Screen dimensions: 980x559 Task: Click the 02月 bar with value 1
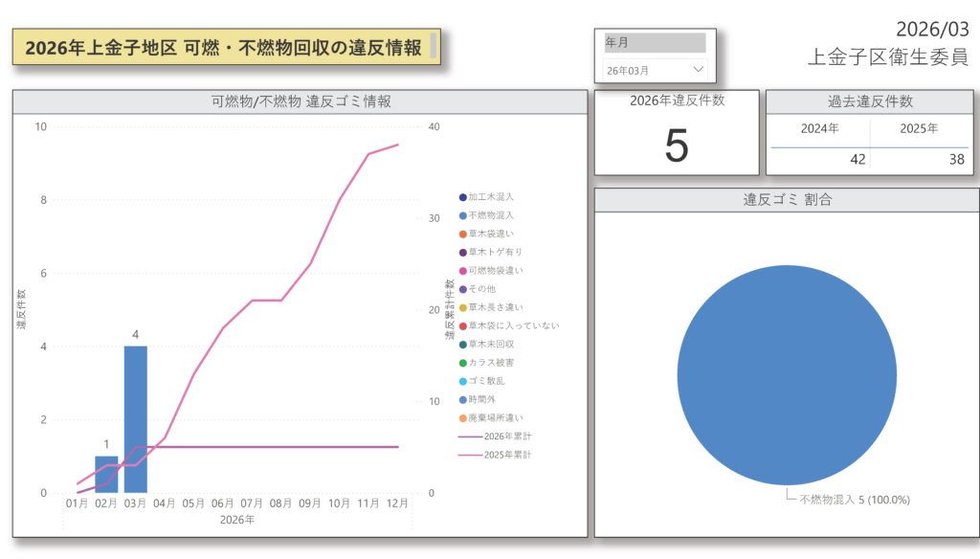[x=106, y=475]
